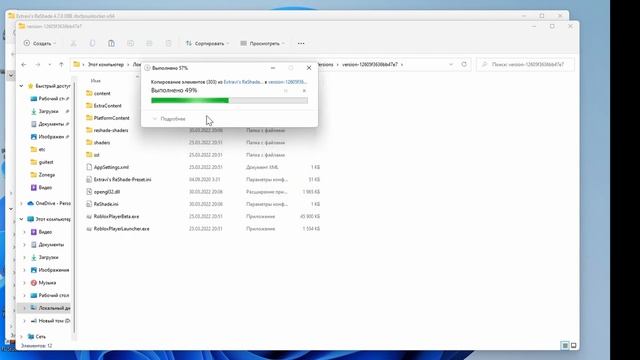
Task: Go forward with the Forward arrow
Action: (38, 64)
